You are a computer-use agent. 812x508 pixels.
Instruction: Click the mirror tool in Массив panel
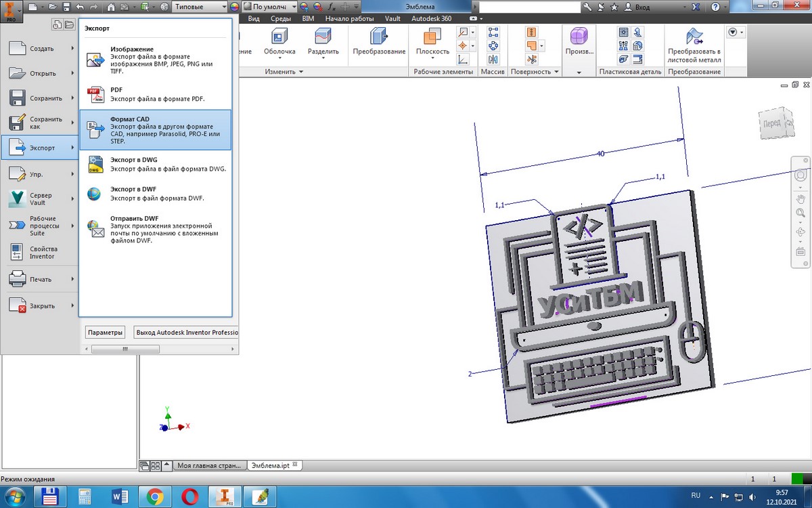click(493, 60)
